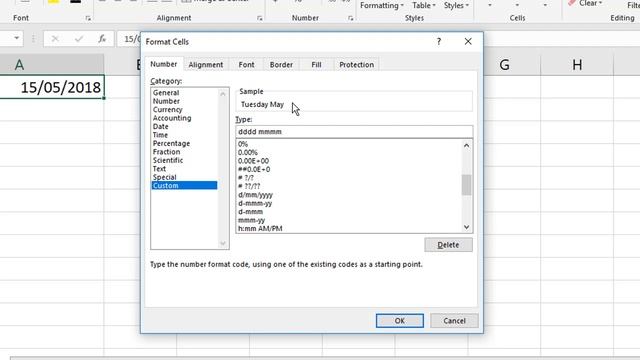Select the Number tab
The width and height of the screenshot is (640, 360).
tap(163, 64)
